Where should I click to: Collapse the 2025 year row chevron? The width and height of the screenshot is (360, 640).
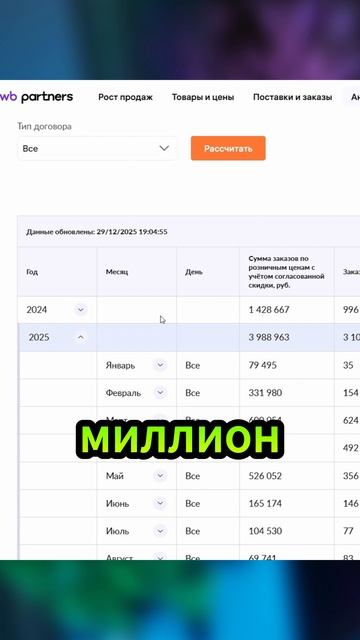81,337
